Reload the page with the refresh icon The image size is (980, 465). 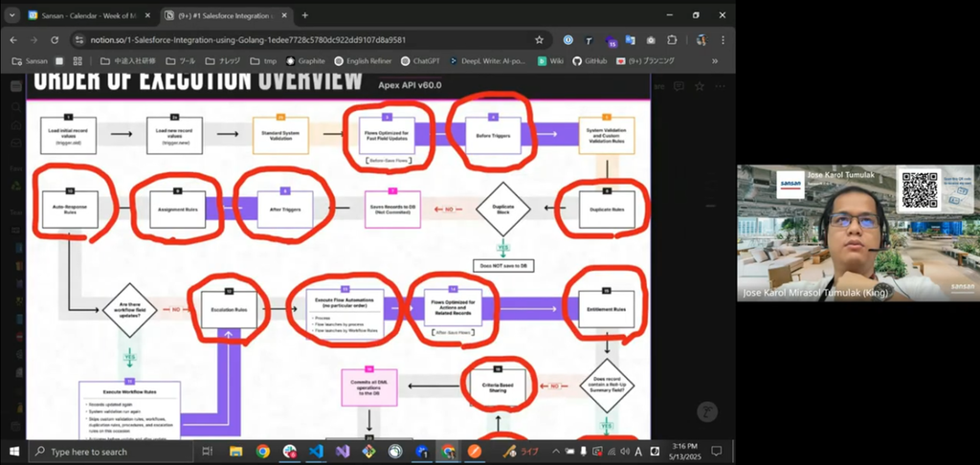[x=55, y=39]
